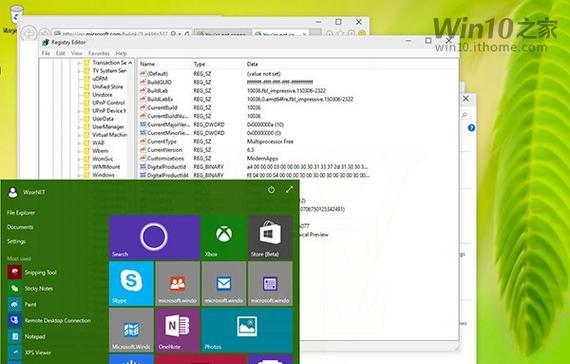This screenshot has height=364, width=570.
Task: Launch Paint from Most used
Action: [22, 304]
